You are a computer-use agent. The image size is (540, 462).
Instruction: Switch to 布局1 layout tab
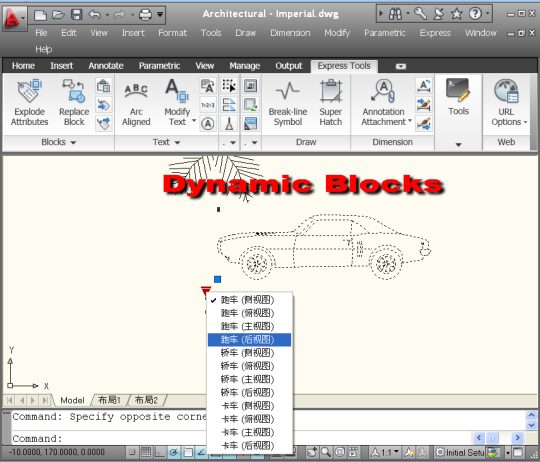tap(109, 400)
